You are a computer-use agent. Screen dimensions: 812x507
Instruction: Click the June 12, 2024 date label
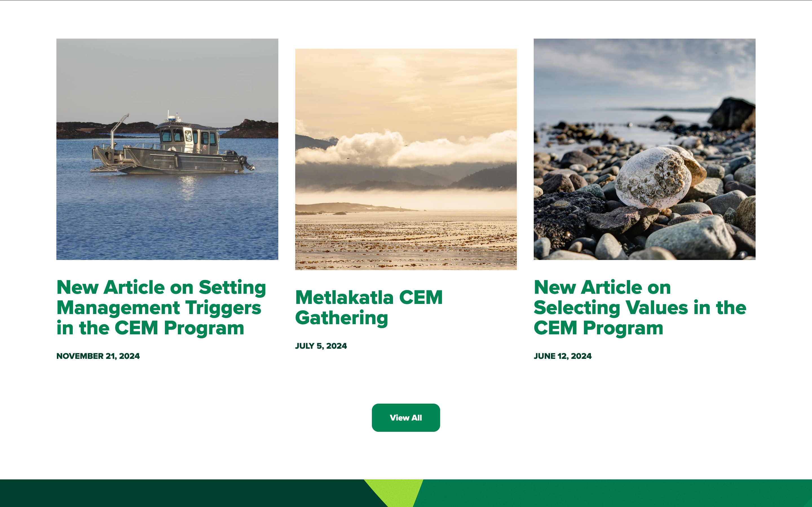tap(562, 356)
